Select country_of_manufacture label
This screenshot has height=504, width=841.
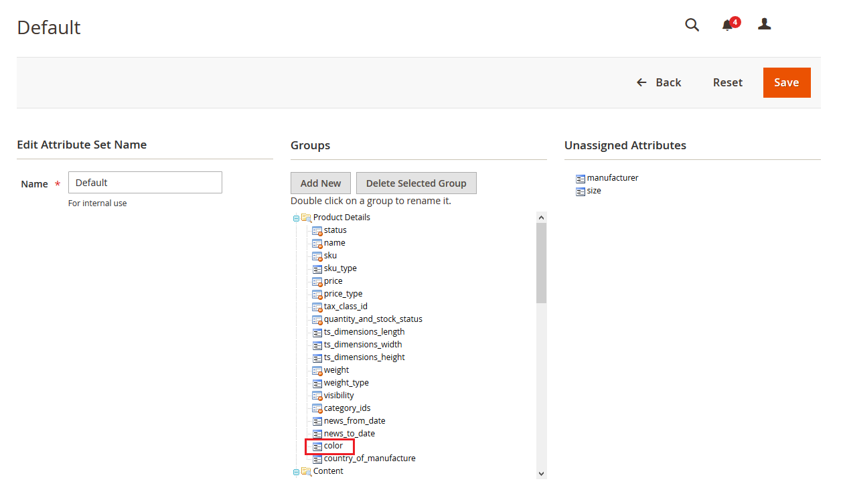pos(370,458)
